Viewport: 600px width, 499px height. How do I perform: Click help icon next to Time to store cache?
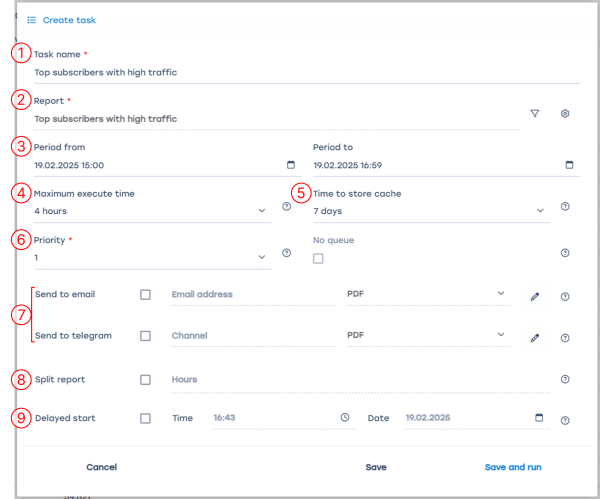[565, 207]
